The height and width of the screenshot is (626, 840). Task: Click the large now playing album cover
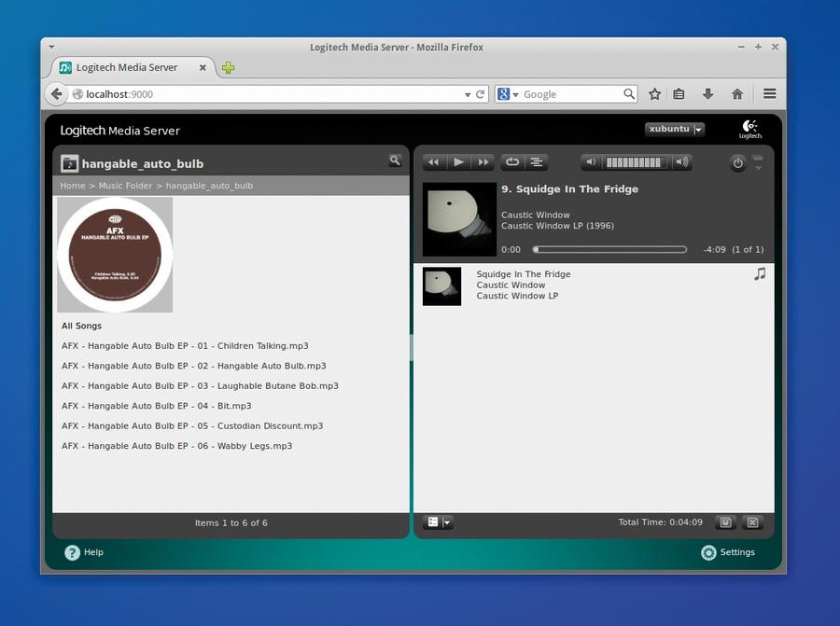[459, 219]
